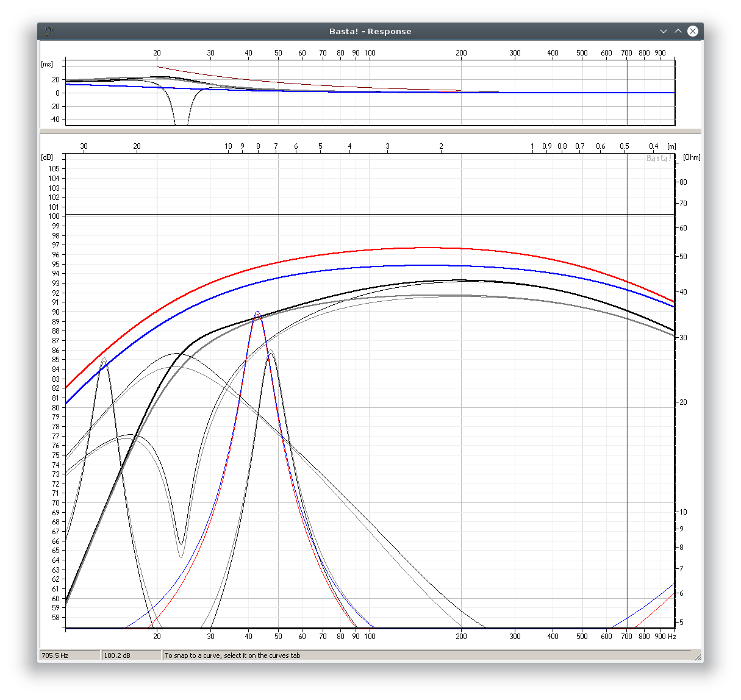The height and width of the screenshot is (700, 741).
Task: Click the 0,9 label on wavelength axis
Action: point(547,146)
